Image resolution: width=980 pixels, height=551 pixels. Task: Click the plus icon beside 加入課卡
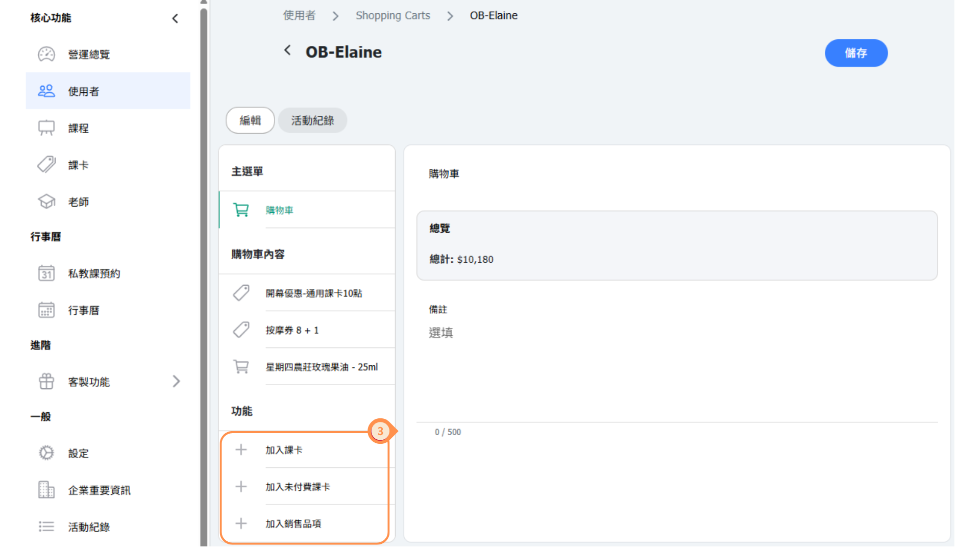pos(241,450)
